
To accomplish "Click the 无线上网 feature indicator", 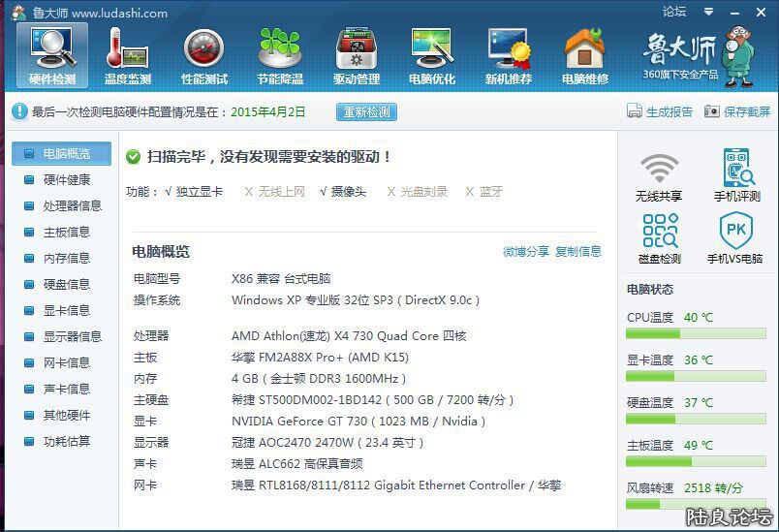I will (249, 192).
